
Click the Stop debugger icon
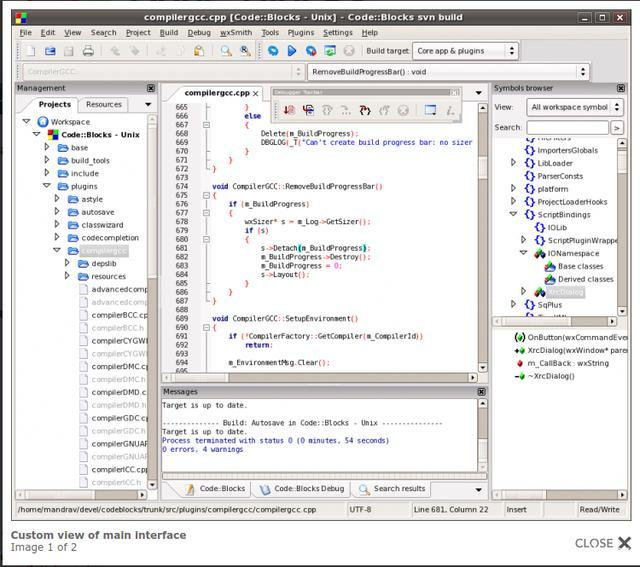click(x=403, y=110)
